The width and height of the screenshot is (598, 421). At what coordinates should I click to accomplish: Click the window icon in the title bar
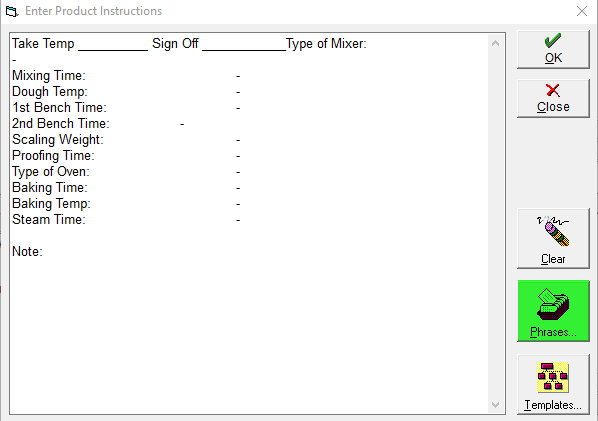tap(12, 11)
